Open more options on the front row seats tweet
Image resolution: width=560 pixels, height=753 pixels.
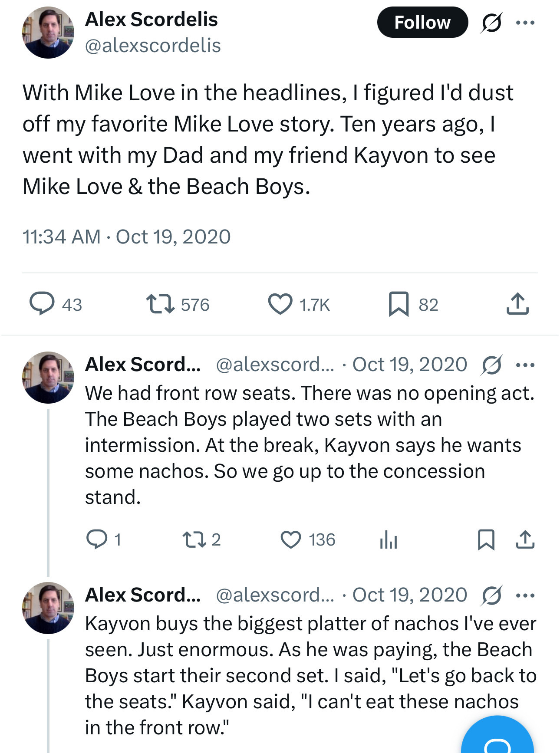(x=525, y=365)
